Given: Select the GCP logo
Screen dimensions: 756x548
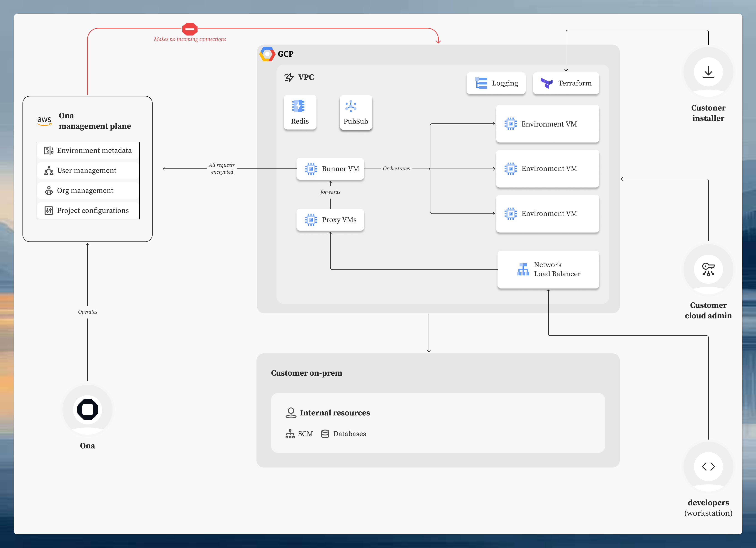Looking at the screenshot, I should [x=267, y=53].
